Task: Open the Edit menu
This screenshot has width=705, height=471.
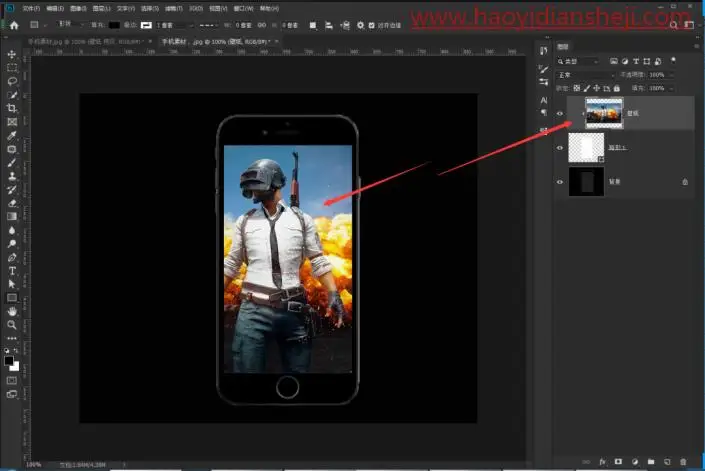Action: click(55, 9)
